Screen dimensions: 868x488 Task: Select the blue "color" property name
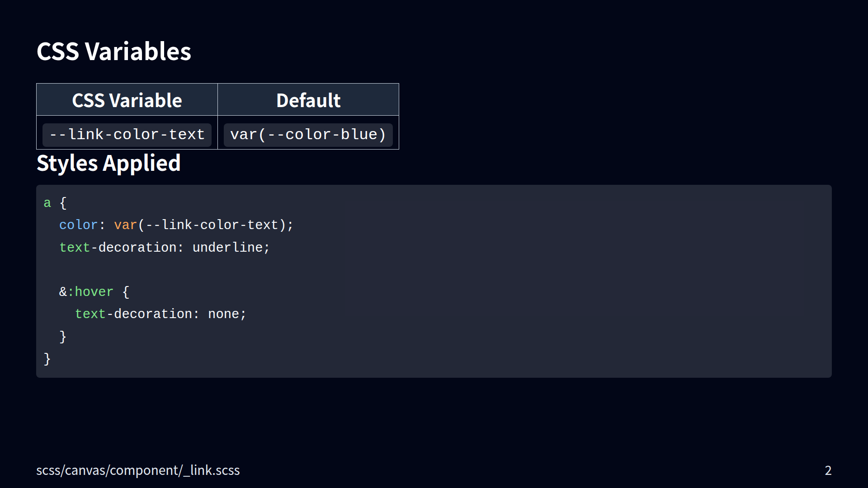78,225
